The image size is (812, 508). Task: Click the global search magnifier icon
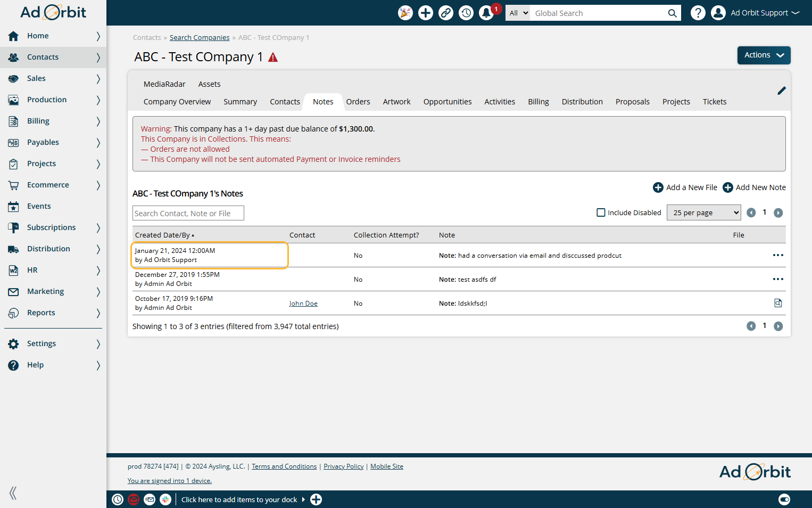pyautogui.click(x=673, y=13)
